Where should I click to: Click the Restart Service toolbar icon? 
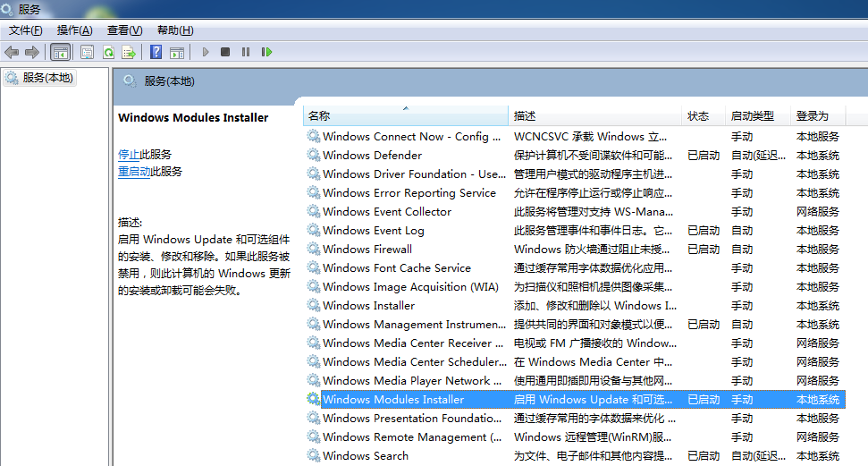click(x=266, y=52)
